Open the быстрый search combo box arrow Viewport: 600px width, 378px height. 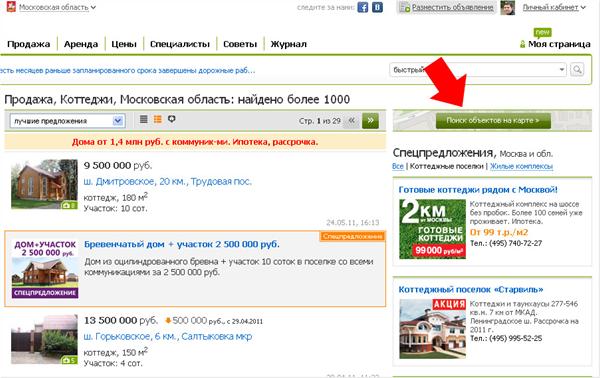coord(561,70)
